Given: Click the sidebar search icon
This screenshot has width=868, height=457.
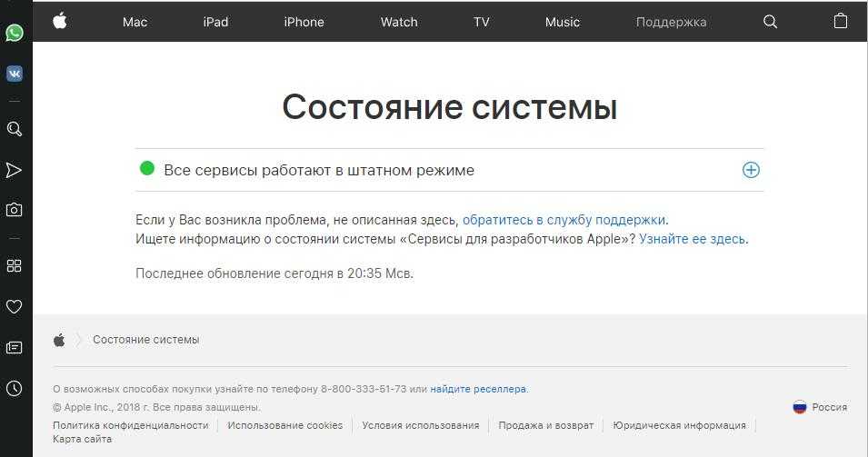Looking at the screenshot, I should (15, 129).
